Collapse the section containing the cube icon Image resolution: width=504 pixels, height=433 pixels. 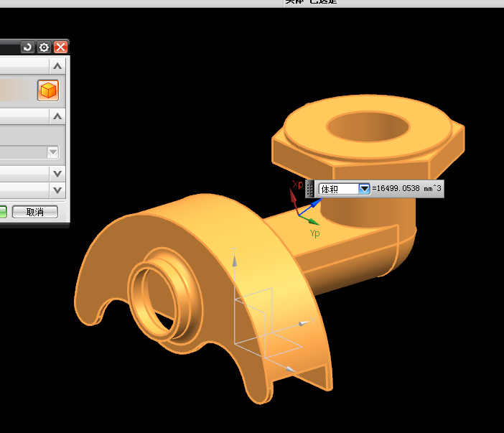pyautogui.click(x=57, y=66)
